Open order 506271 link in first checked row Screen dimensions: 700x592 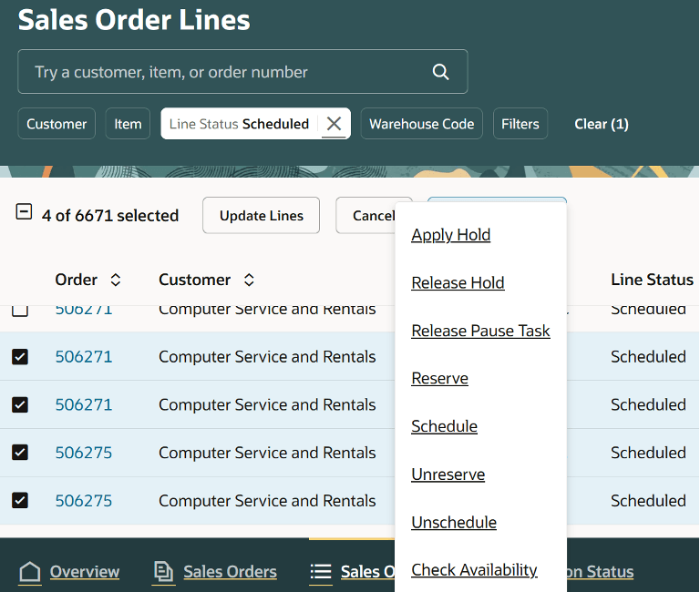click(84, 356)
